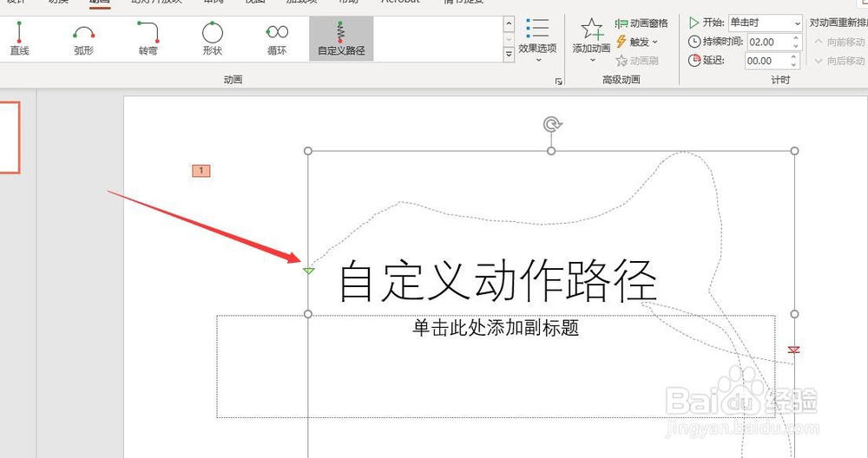The image size is (868, 458).
Task: Decrease the 延迟 delay with down arrow
Action: click(794, 65)
